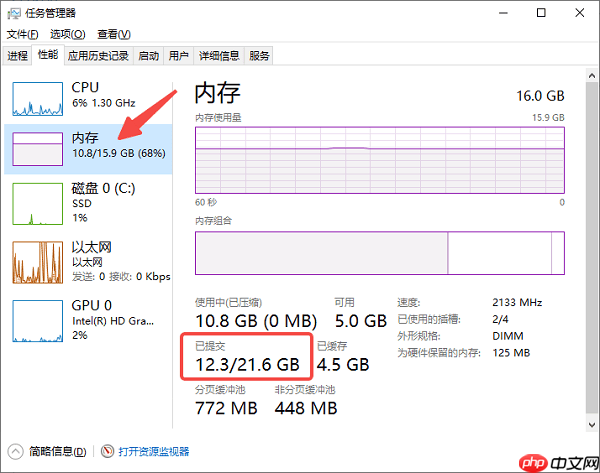Select the GPU 0 graph icon

coord(38,319)
